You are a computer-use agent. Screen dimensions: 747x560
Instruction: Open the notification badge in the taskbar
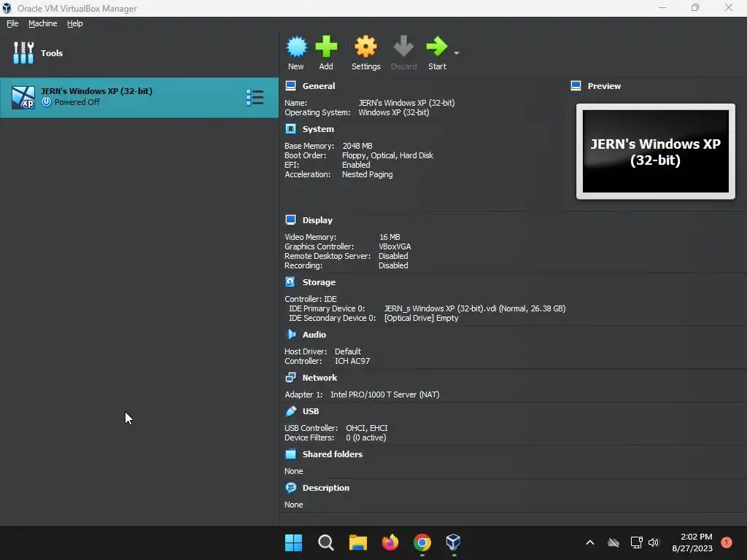[x=727, y=542]
